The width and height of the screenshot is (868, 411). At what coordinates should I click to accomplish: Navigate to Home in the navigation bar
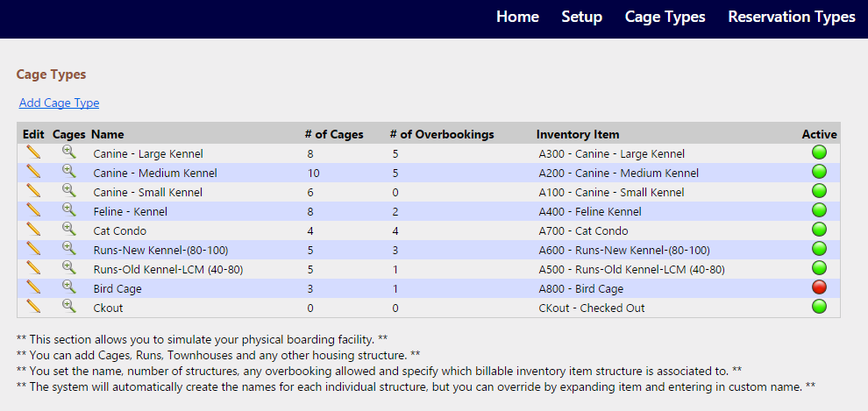point(517,17)
